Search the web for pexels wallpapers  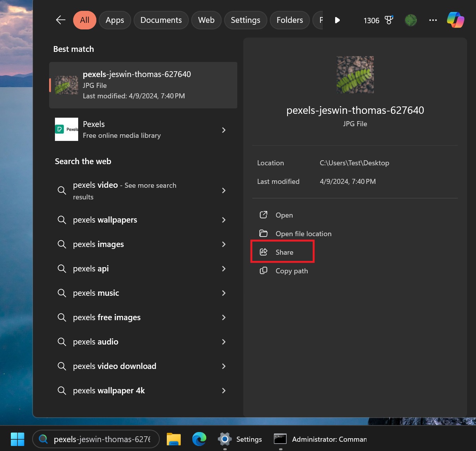point(143,220)
